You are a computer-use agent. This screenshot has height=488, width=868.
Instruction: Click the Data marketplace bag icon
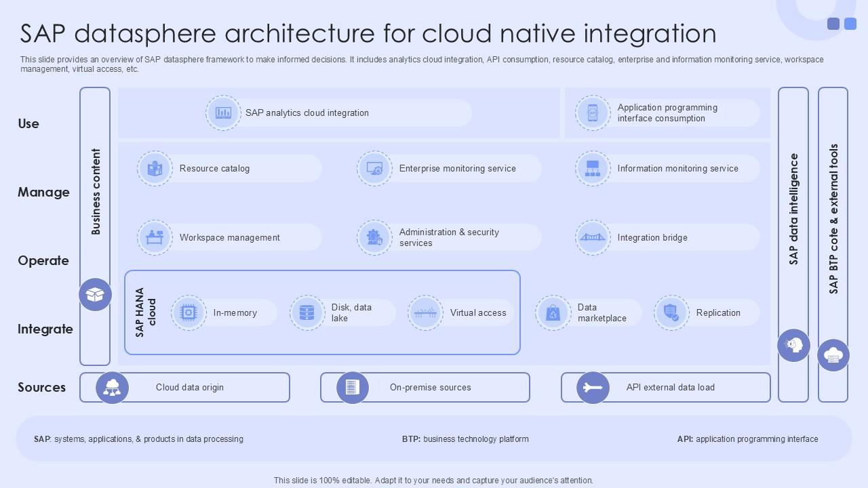tap(553, 313)
